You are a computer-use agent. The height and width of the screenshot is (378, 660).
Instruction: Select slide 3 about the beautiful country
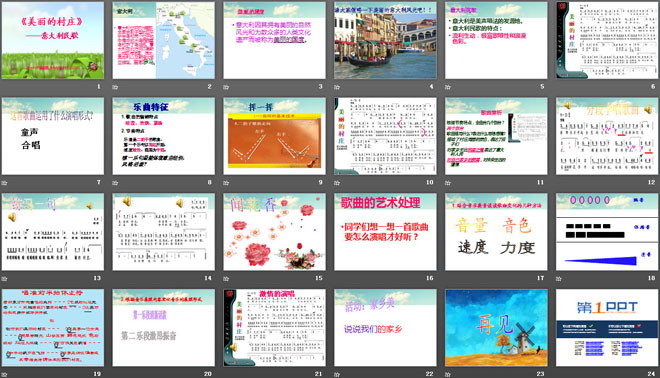[x=274, y=40]
